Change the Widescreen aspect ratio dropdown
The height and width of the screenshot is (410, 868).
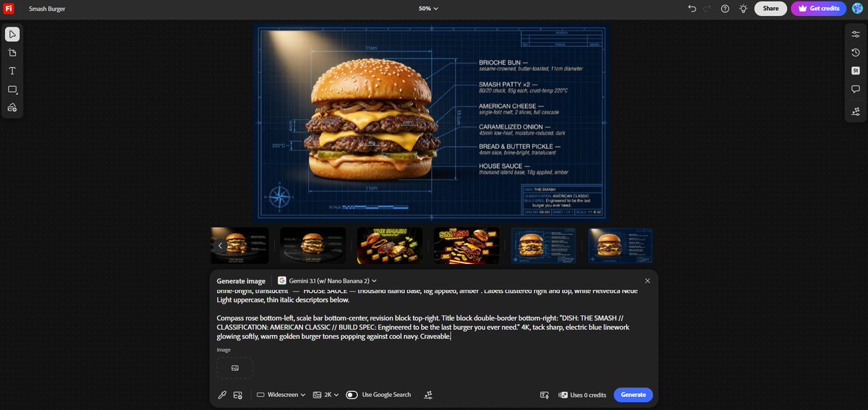[281, 395]
